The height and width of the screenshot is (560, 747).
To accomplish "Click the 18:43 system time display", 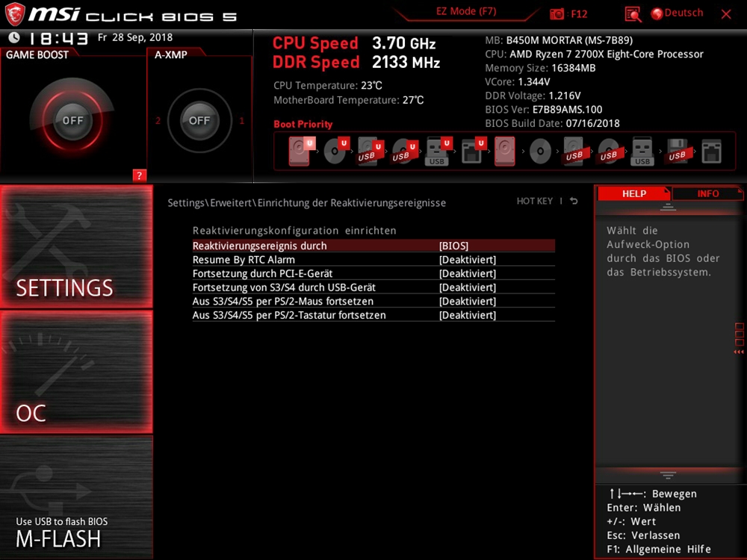I will 58,38.
